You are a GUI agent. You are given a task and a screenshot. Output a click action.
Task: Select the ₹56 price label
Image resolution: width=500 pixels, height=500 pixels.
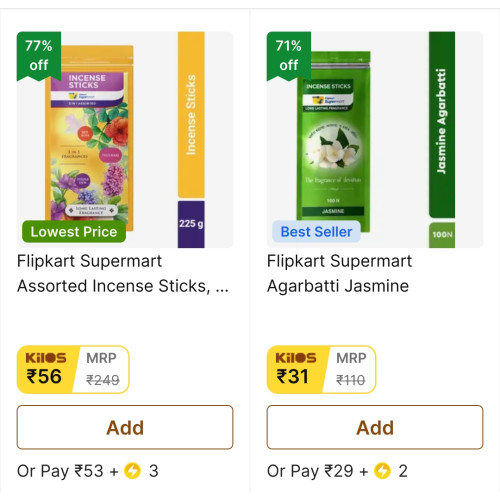click(44, 376)
